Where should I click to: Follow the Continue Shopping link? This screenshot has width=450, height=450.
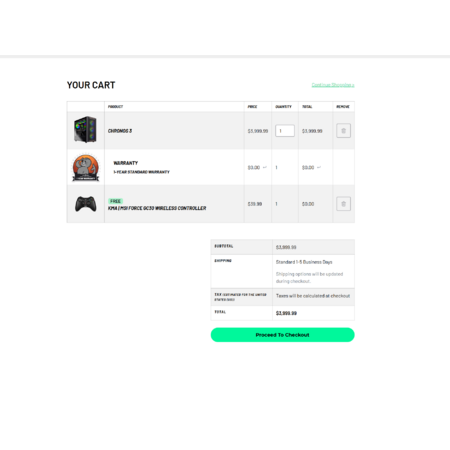333,85
